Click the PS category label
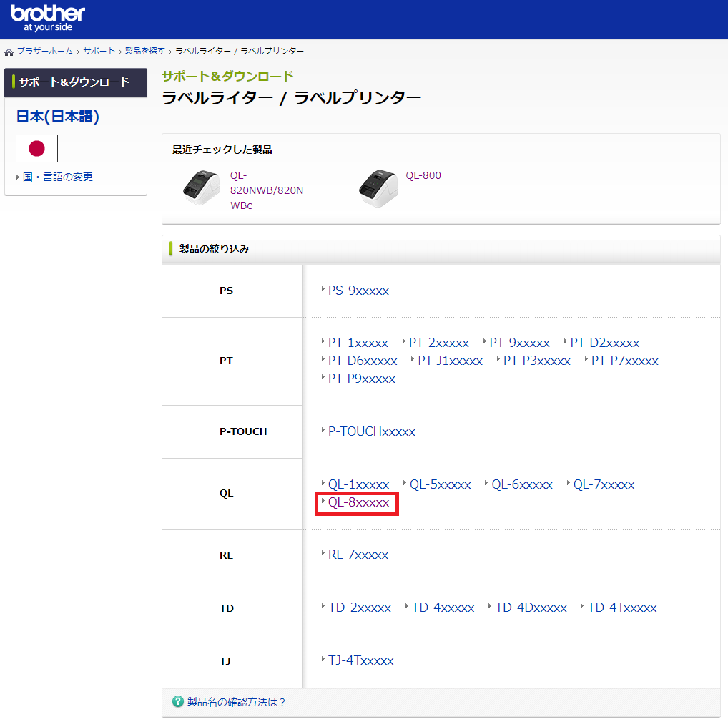This screenshot has width=728, height=722. (x=226, y=291)
